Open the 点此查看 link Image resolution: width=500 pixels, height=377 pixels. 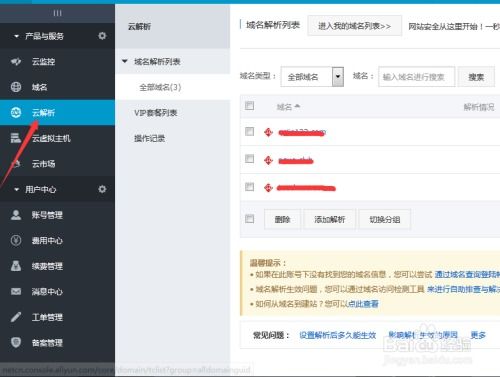[363, 304]
